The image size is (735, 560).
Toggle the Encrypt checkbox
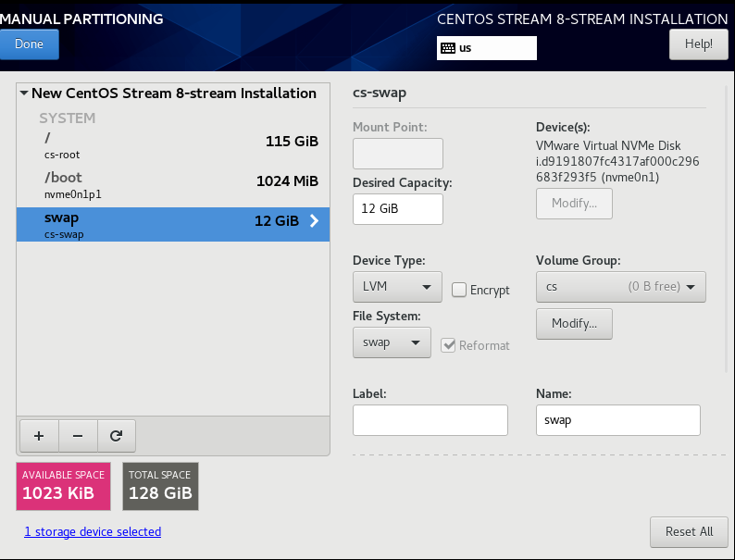point(459,290)
